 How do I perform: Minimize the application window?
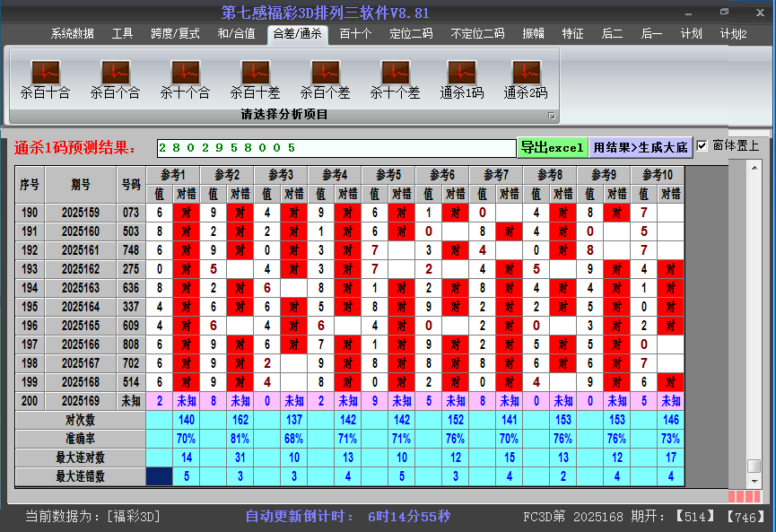click(x=688, y=13)
